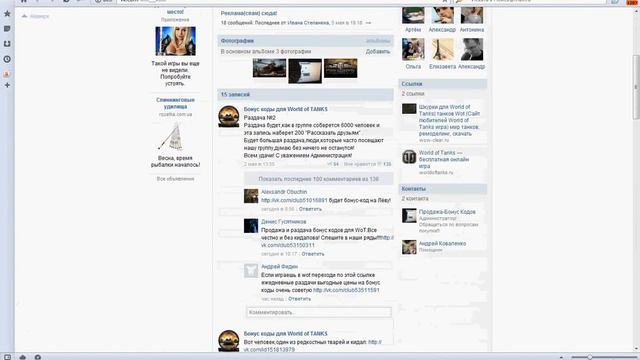Open the downloads panel icon in sidebar

pyautogui.click(x=7, y=44)
